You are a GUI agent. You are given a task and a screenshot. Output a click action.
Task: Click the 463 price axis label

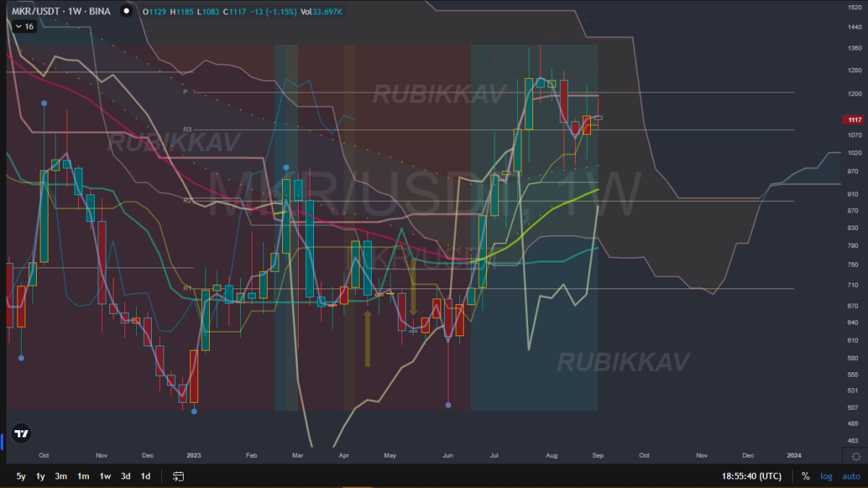pos(854,440)
